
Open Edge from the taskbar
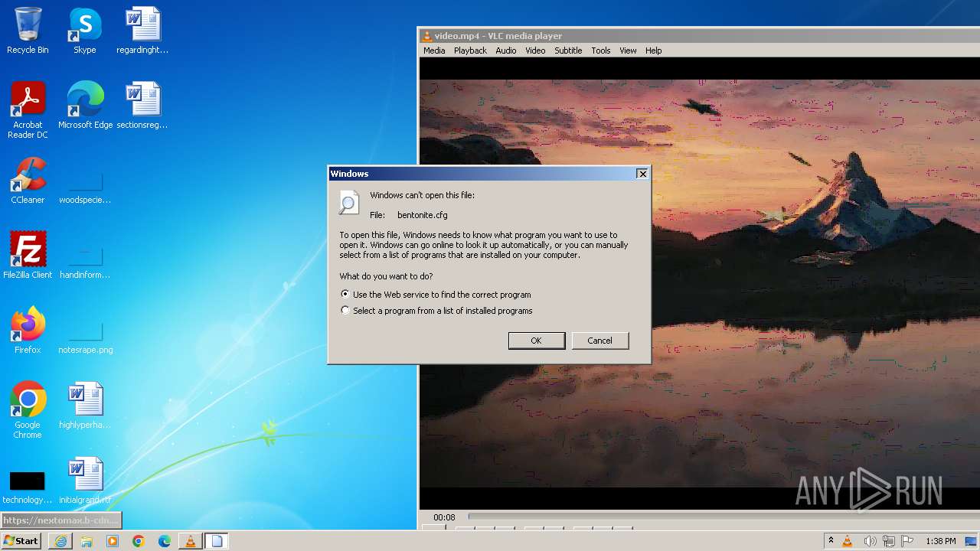165,541
